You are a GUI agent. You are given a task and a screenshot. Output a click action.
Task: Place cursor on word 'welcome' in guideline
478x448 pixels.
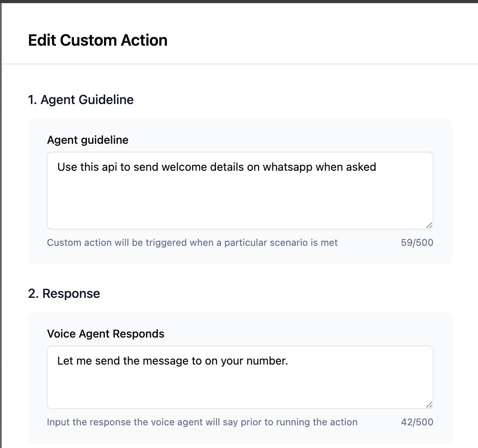click(x=184, y=167)
